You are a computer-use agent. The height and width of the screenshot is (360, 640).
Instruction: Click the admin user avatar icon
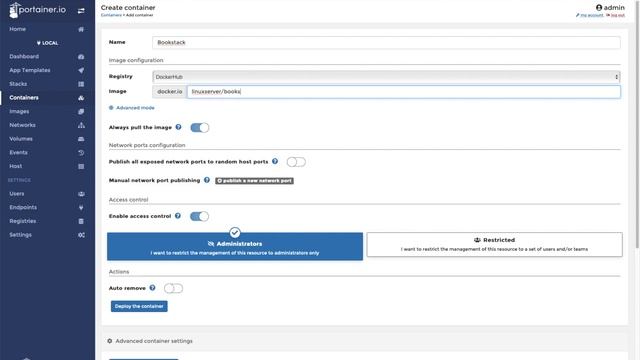pyautogui.click(x=599, y=7)
